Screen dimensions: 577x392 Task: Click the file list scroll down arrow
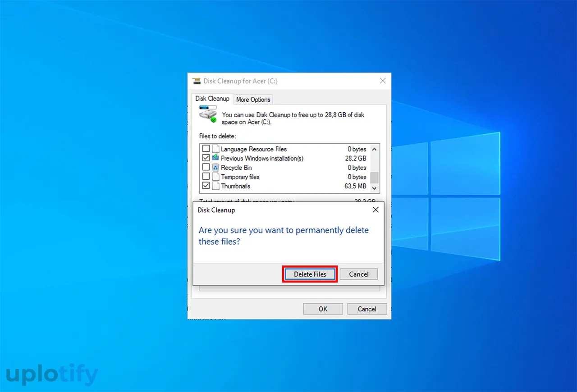click(x=375, y=187)
